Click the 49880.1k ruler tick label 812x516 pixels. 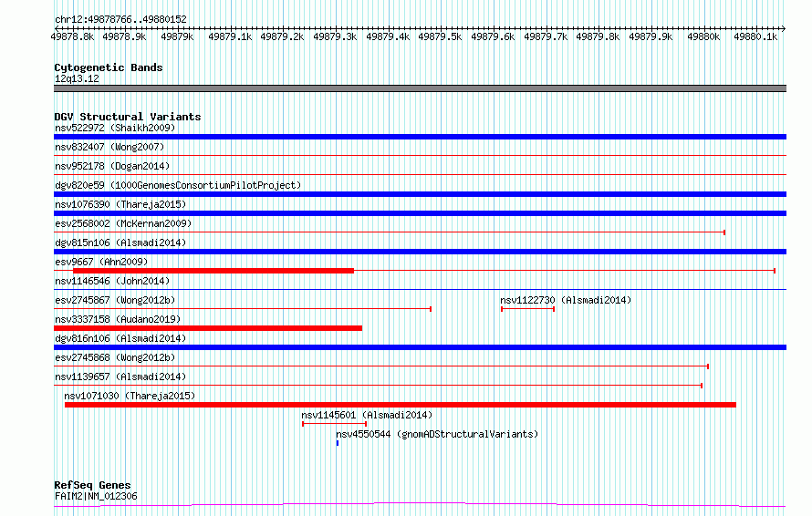[755, 36]
